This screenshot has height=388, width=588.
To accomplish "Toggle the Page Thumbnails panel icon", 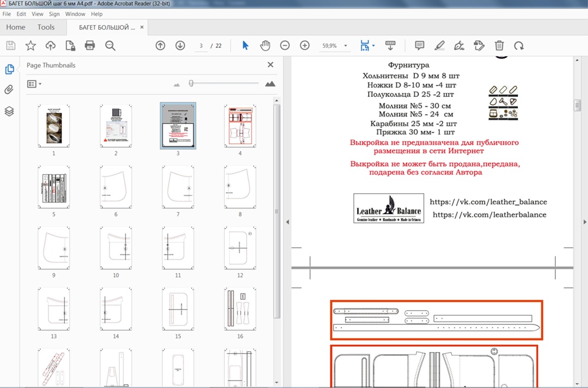I will pyautogui.click(x=9, y=69).
